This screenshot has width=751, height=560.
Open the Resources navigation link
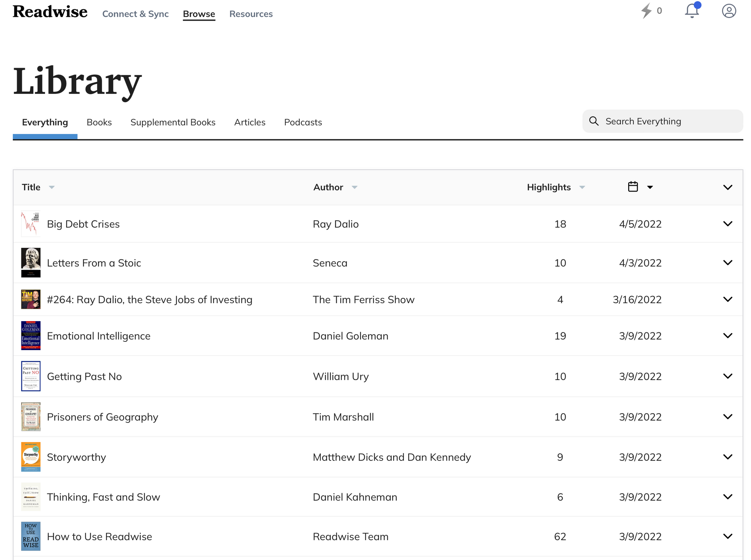(x=251, y=14)
